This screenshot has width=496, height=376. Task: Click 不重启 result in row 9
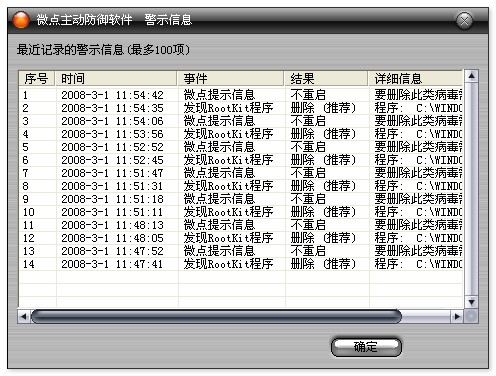tap(308, 199)
